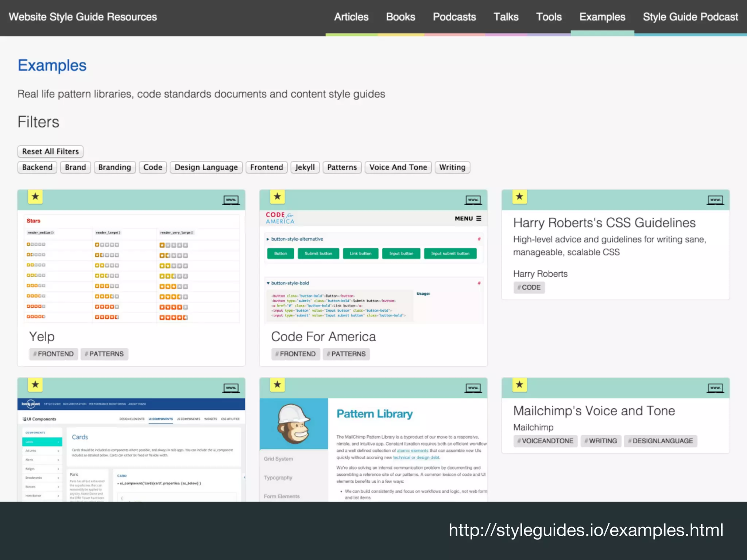
Task: Click the #WRITING tag on Mailchimp card
Action: 601,441
